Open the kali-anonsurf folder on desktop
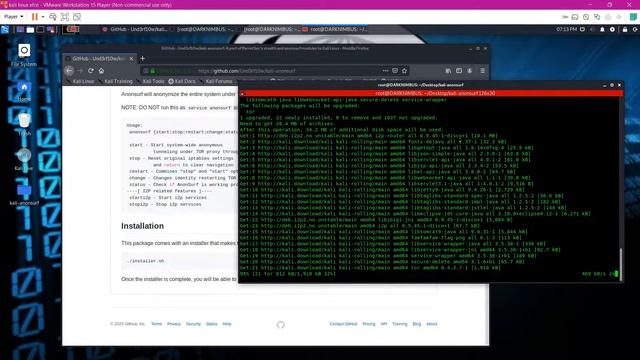Screen dimensions: 640x360 24,194
